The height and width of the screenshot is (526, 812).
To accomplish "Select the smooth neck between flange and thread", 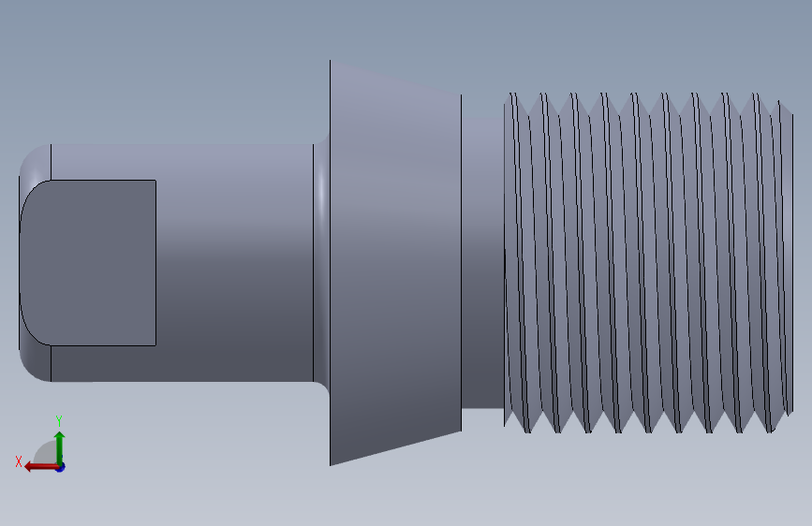I will click(482, 263).
